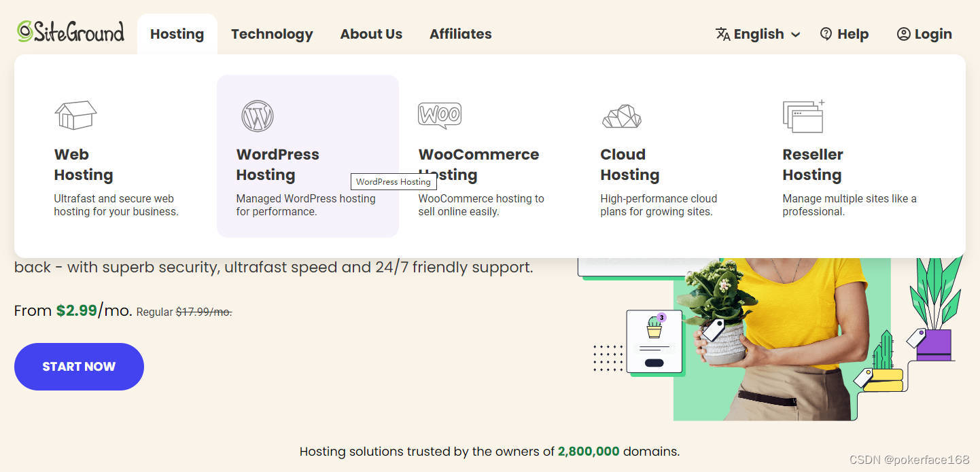Open the Cloud Hosting link
The width and height of the screenshot is (980, 472).
pos(629,164)
